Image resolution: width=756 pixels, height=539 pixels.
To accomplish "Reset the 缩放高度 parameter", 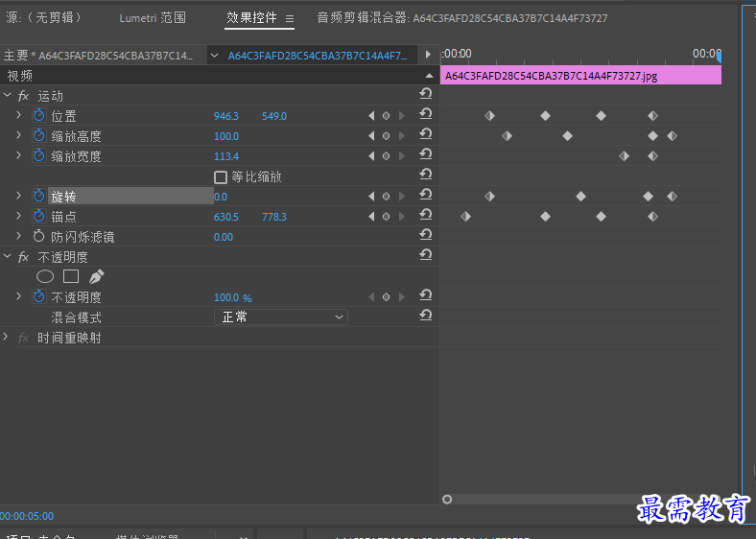I will 425,134.
